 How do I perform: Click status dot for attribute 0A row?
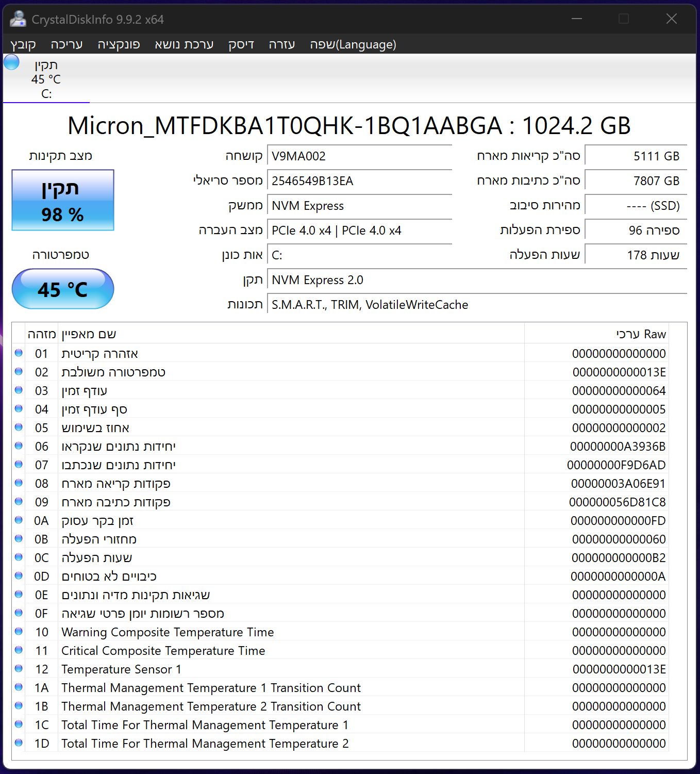click(19, 520)
